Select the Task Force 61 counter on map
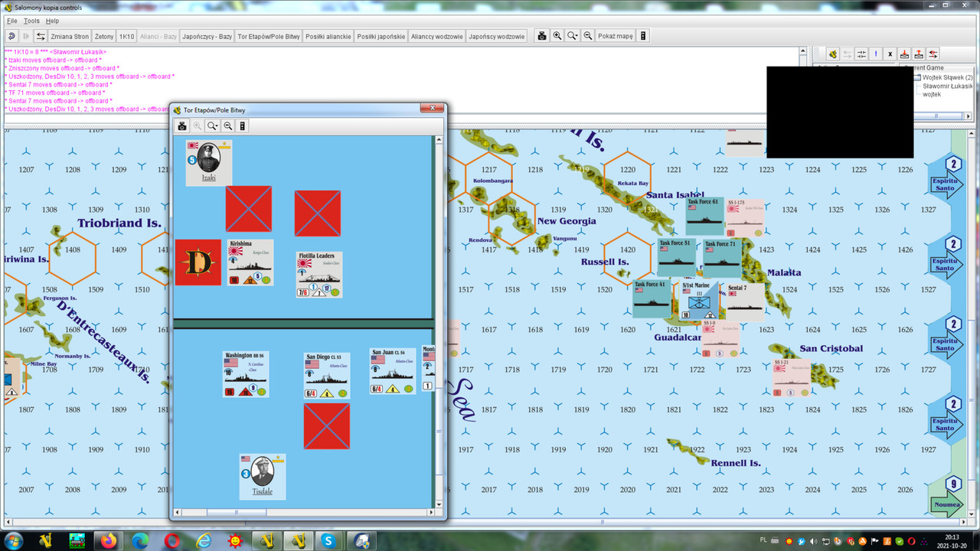 (704, 216)
